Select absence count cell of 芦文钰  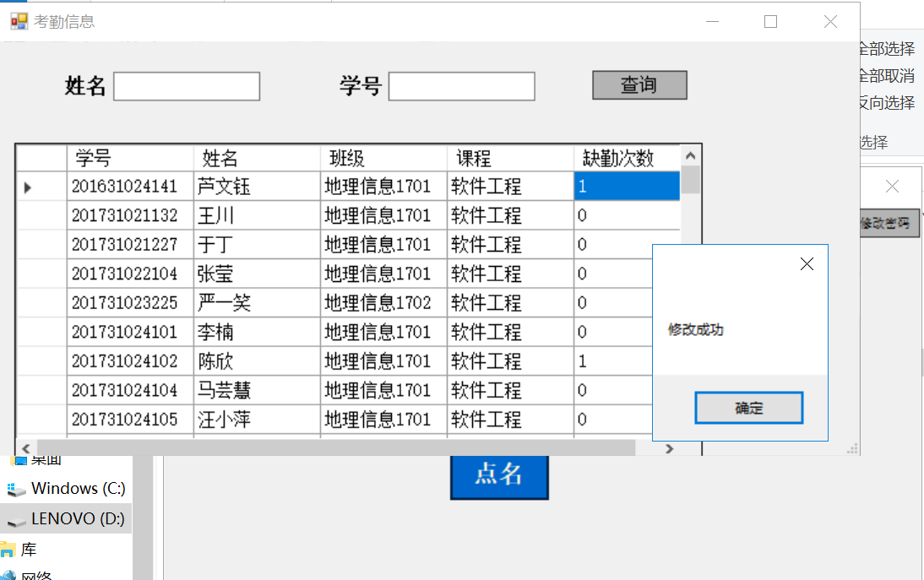[x=627, y=186]
